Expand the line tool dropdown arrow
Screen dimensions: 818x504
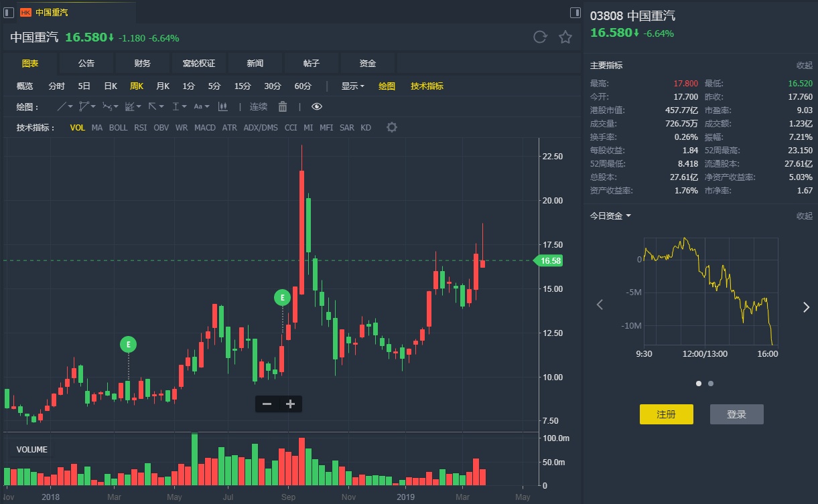tap(72, 106)
